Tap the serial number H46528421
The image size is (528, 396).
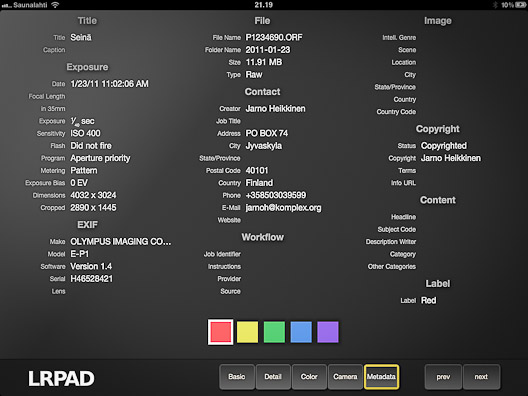92,279
